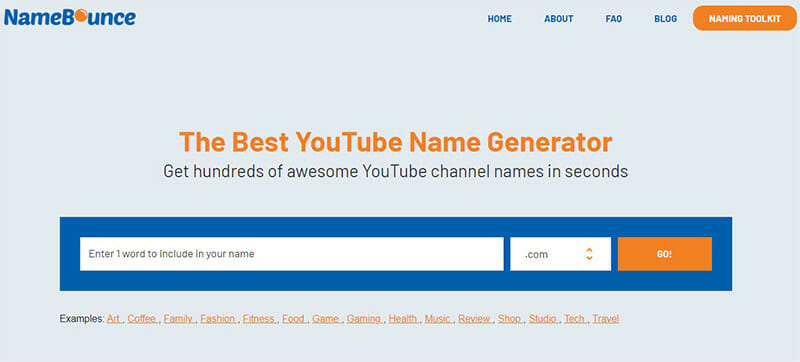Select the Game example keyword
This screenshot has width=800, height=362.
[x=326, y=319]
